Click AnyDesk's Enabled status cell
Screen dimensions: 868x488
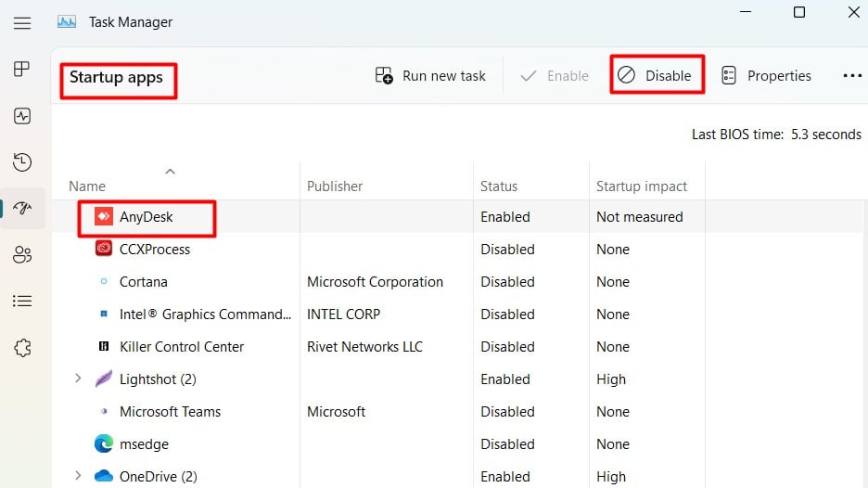pos(505,216)
